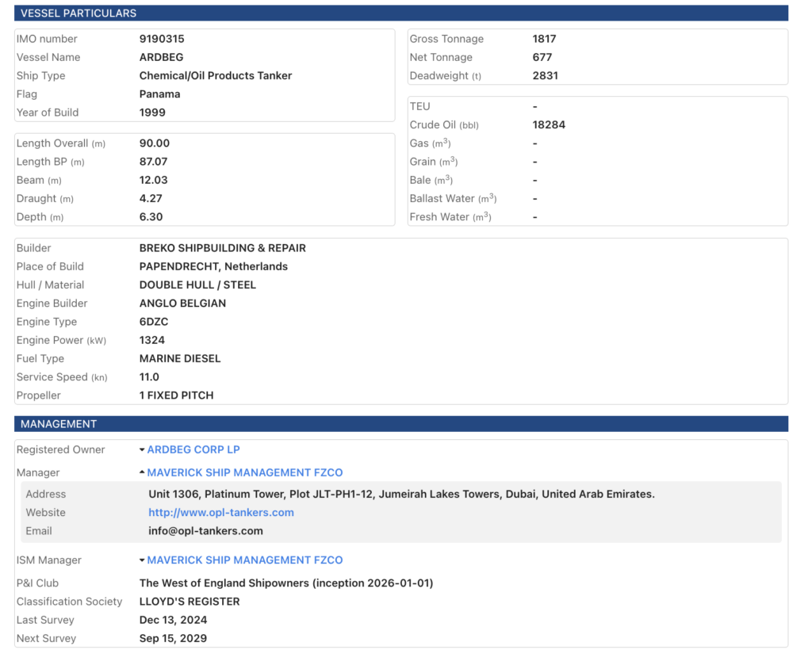Click the LLOYD'S REGISTER classification society value
Image resolution: width=812 pixels, height=665 pixels.
[x=190, y=602]
